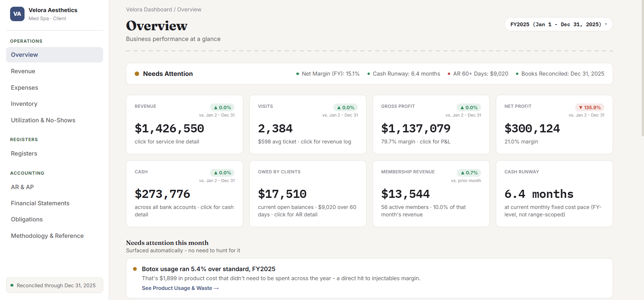The width and height of the screenshot is (644, 300).
Task: Click AR 60+ Days: $9,020 indicator
Action: [478, 74]
